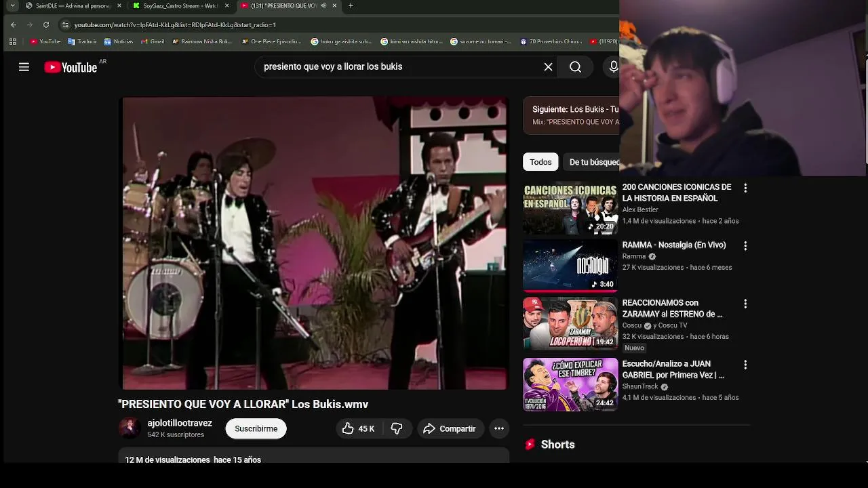Open the apps grid in bookmarks bar
Screen dimensions: 868x488
(x=12, y=41)
